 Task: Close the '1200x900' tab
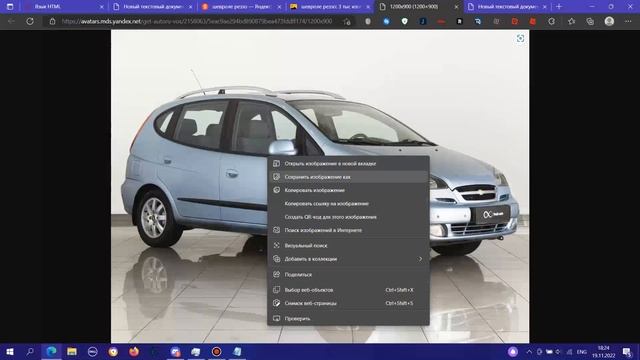point(456,7)
